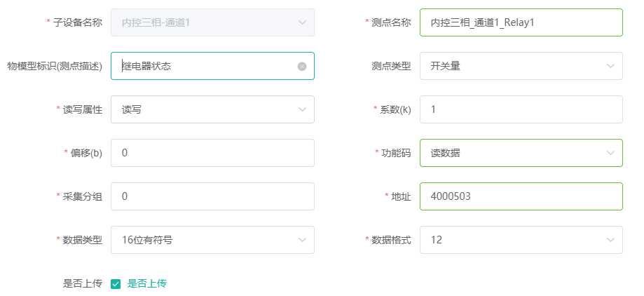This screenshot has height=296, width=644.
Task: Focus the 系数(k) input field
Action: (521, 109)
